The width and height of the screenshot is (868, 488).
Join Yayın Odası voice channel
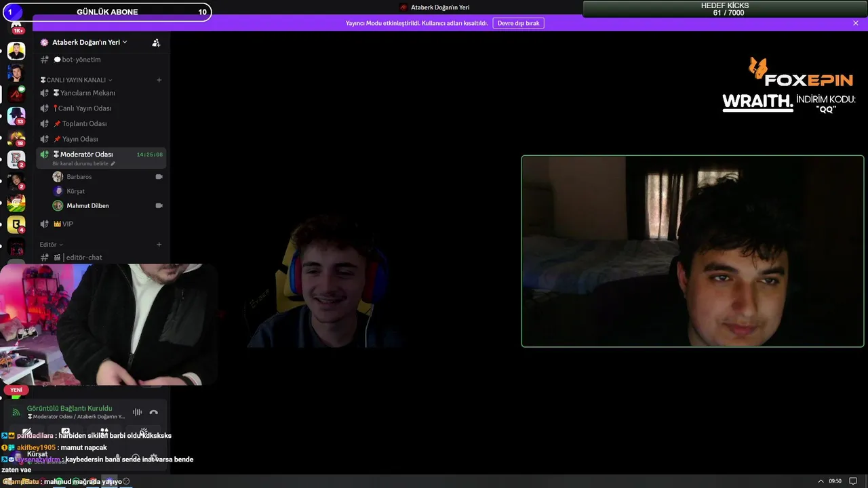(100, 139)
